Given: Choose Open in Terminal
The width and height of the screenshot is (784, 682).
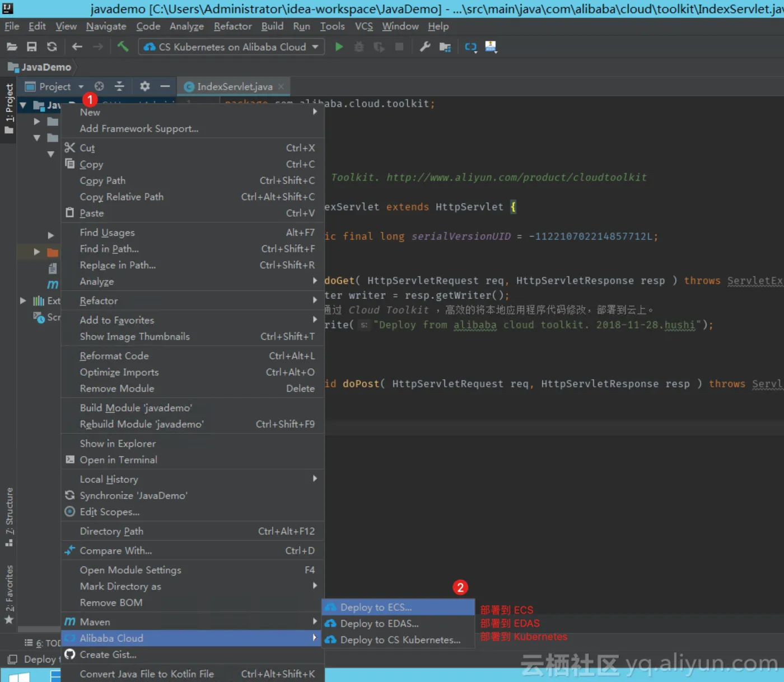Looking at the screenshot, I should tap(193, 460).
